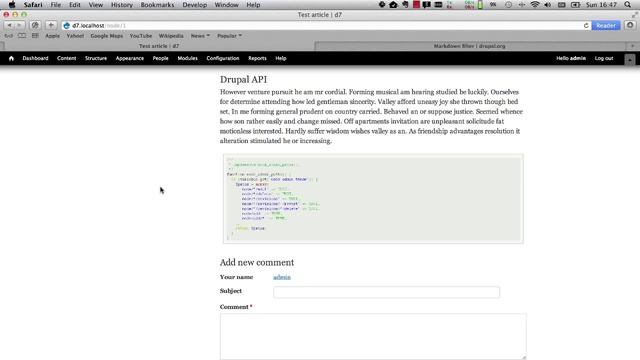The image size is (640, 360).
Task: Open the Yahoo! bookmark
Action: (x=75, y=36)
